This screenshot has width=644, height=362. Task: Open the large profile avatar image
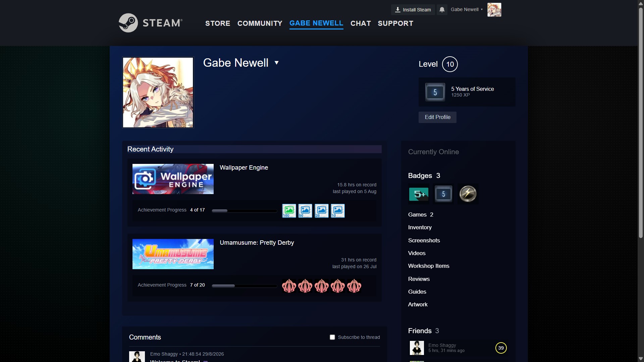[x=158, y=92]
